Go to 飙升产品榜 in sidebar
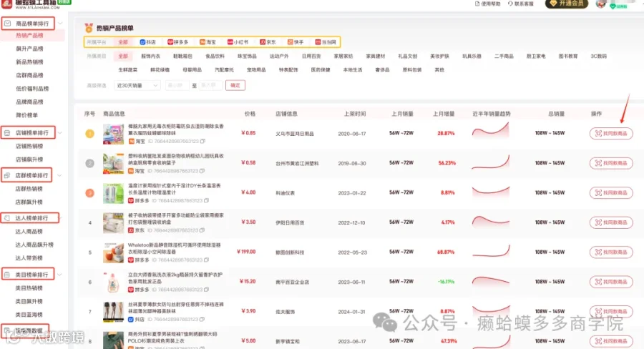 pyautogui.click(x=29, y=49)
